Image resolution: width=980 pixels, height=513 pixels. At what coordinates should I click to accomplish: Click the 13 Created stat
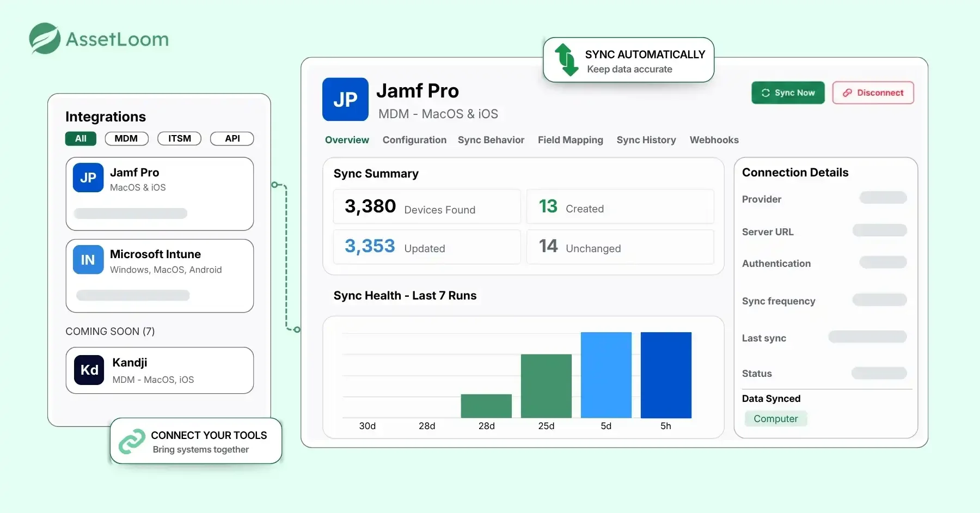tap(620, 206)
